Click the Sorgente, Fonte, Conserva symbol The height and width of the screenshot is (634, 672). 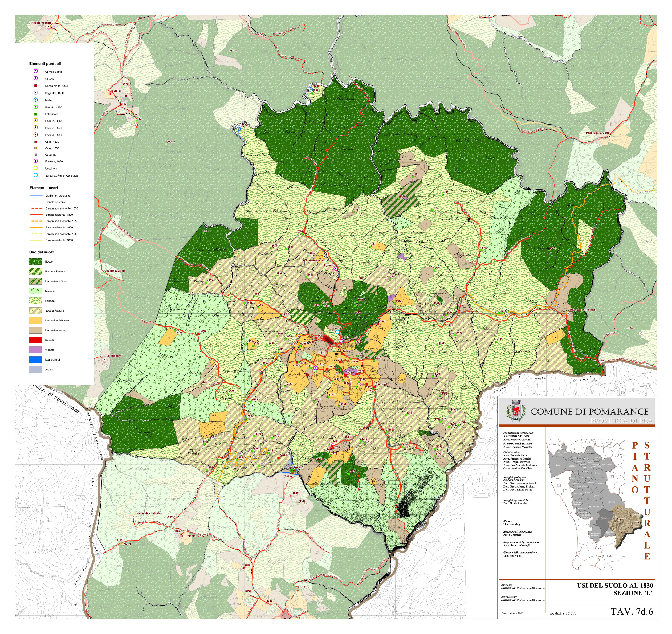[35, 175]
